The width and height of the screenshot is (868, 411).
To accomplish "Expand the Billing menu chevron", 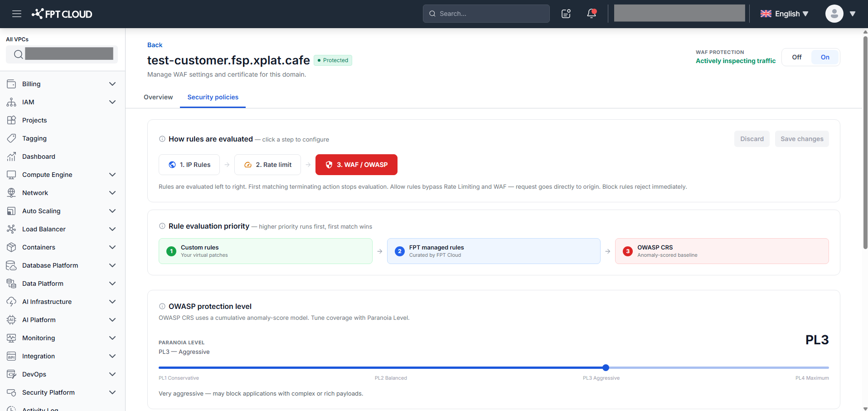I will click(112, 84).
